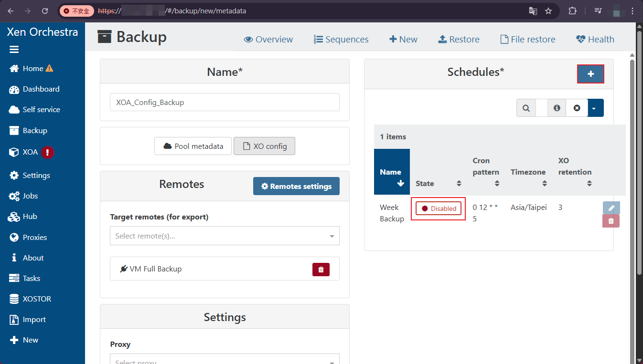Go to Home in the sidebar
Image resolution: width=643 pixels, height=364 pixels.
point(32,69)
